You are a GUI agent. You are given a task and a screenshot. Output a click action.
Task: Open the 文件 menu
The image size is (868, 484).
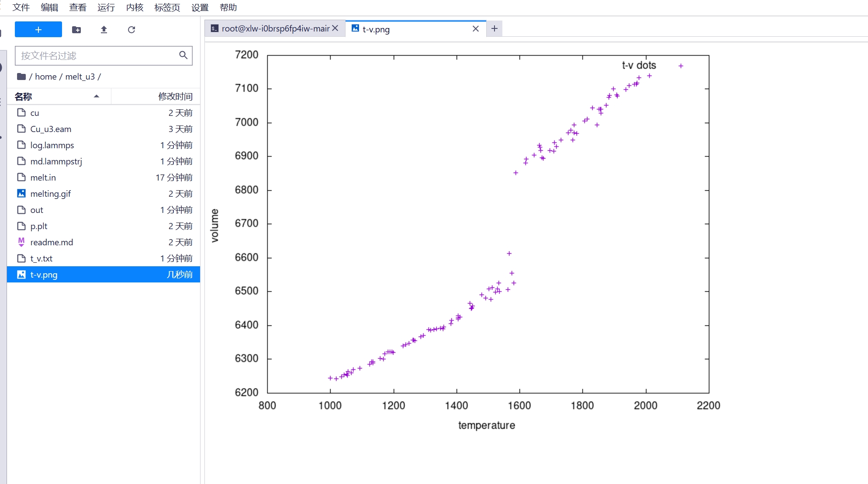click(x=21, y=7)
